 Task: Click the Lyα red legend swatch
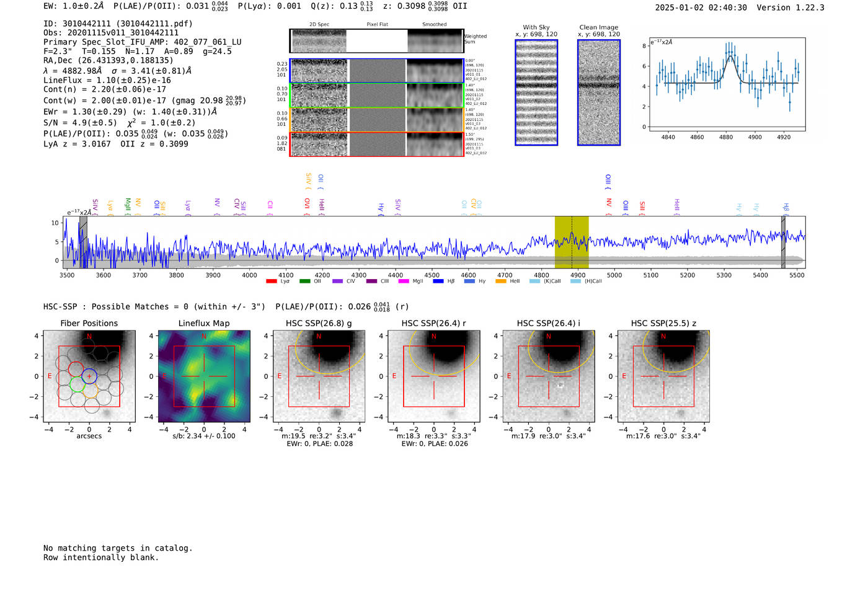(x=271, y=282)
